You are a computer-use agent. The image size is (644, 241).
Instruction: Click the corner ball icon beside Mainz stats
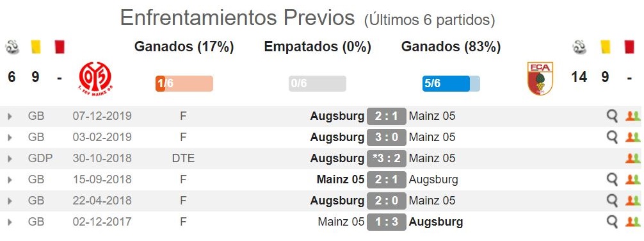[12, 47]
